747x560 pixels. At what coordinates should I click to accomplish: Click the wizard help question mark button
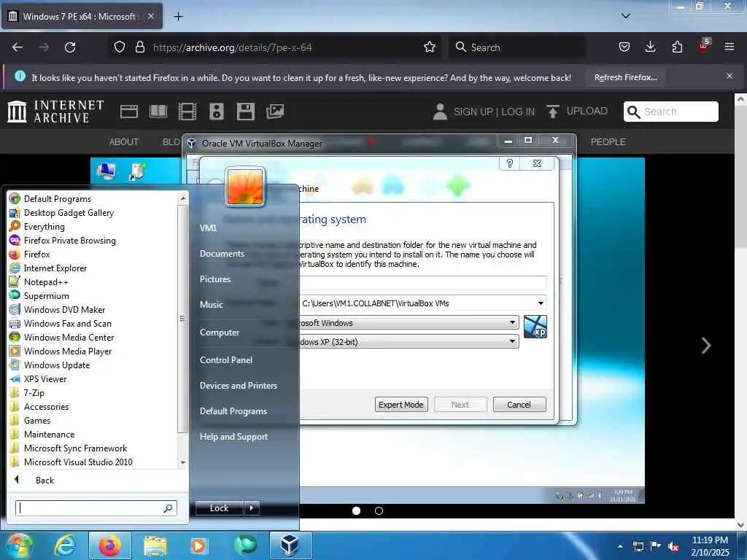coord(510,164)
